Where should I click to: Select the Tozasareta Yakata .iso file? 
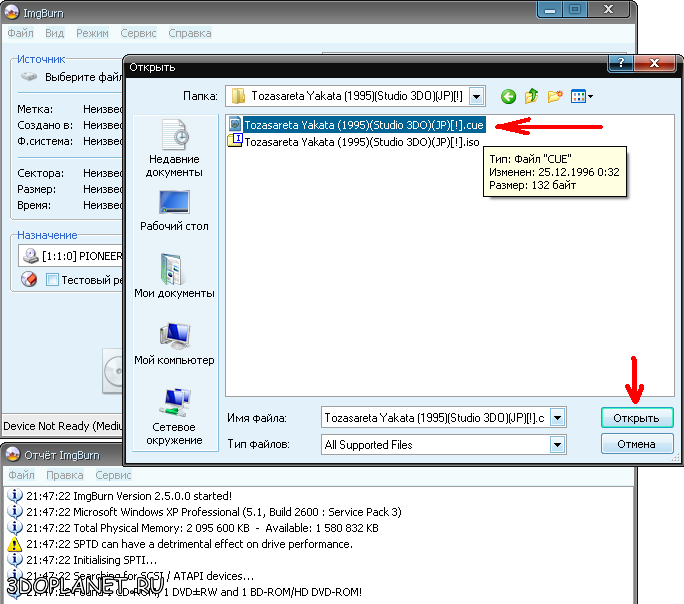(x=361, y=142)
